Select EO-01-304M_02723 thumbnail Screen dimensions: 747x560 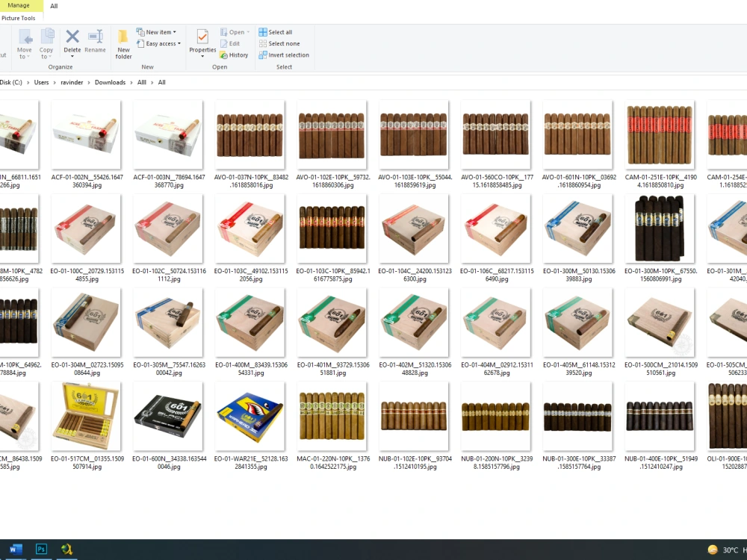(86, 322)
